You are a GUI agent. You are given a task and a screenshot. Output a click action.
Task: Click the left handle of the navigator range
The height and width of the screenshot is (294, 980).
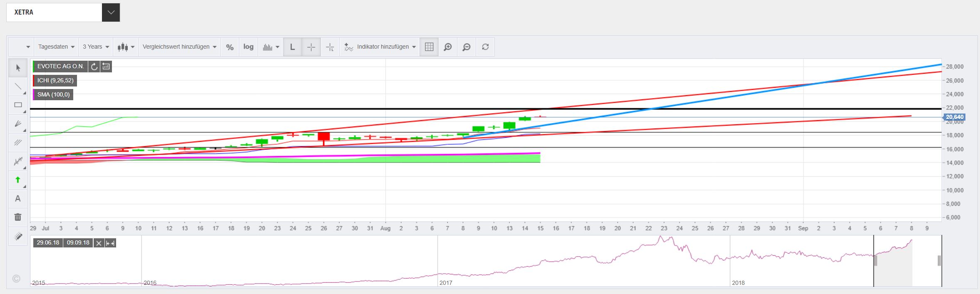pos(875,261)
